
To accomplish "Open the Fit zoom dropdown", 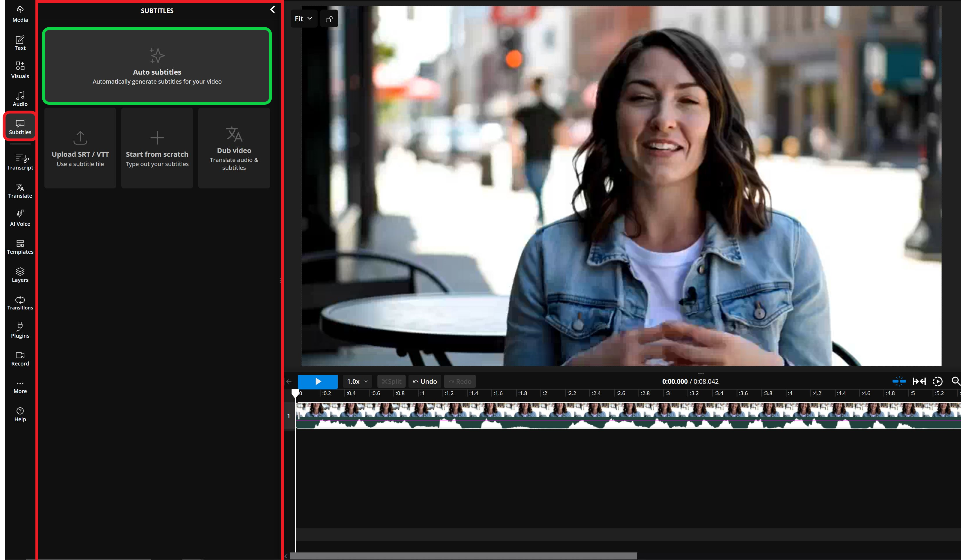I will 303,18.
